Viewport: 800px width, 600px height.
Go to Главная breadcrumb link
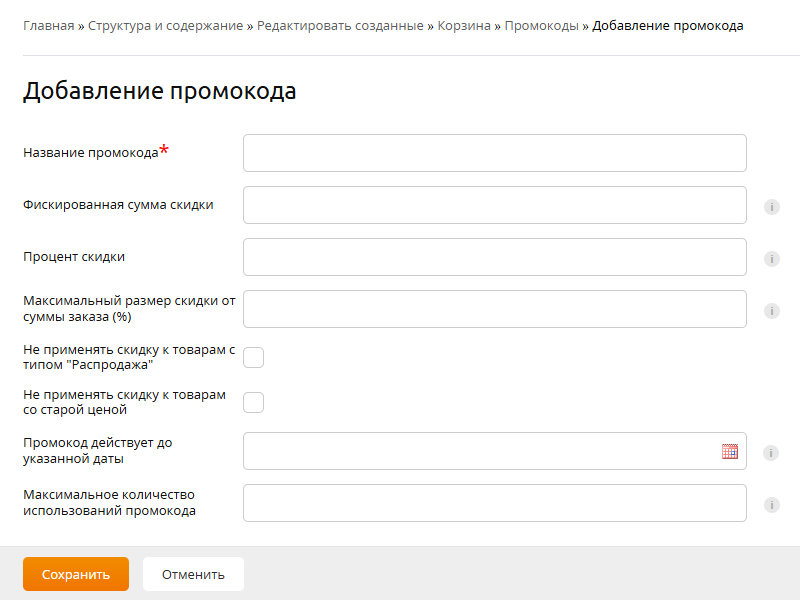click(x=49, y=25)
